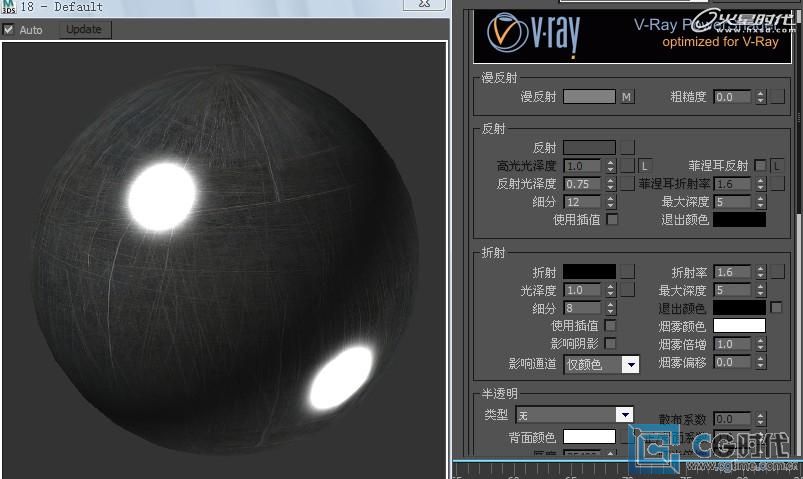Click the map slot button beside 反射 swatch
803x479 pixels.
point(627,148)
